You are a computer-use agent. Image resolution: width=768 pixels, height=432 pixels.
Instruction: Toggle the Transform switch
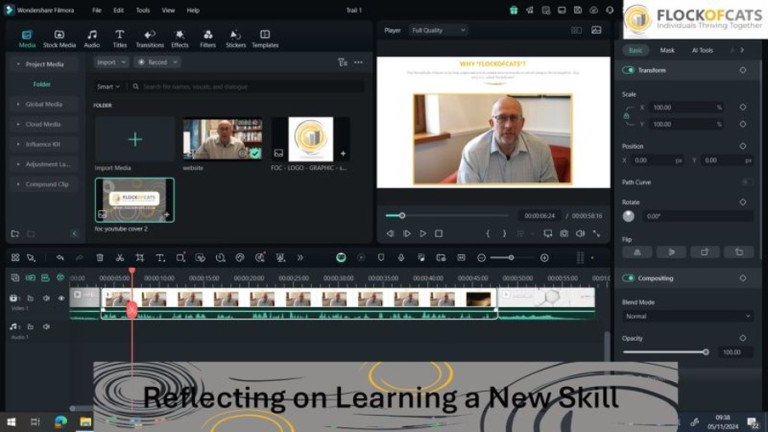[628, 70]
